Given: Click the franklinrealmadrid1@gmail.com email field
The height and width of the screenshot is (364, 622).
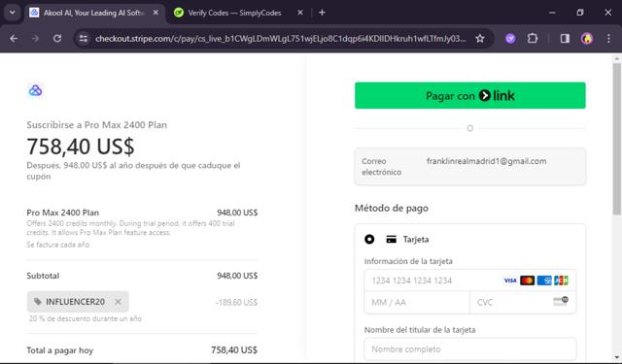Looking at the screenshot, I should click(470, 166).
